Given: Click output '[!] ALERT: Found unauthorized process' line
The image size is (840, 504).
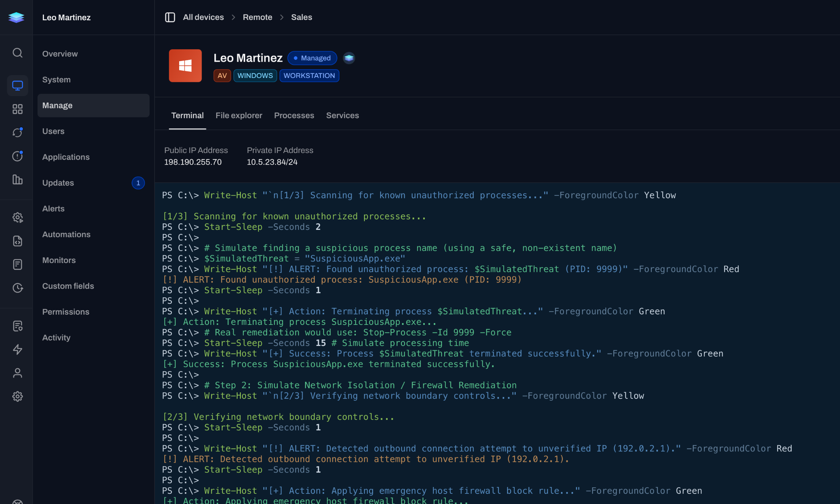Looking at the screenshot, I should [342, 280].
